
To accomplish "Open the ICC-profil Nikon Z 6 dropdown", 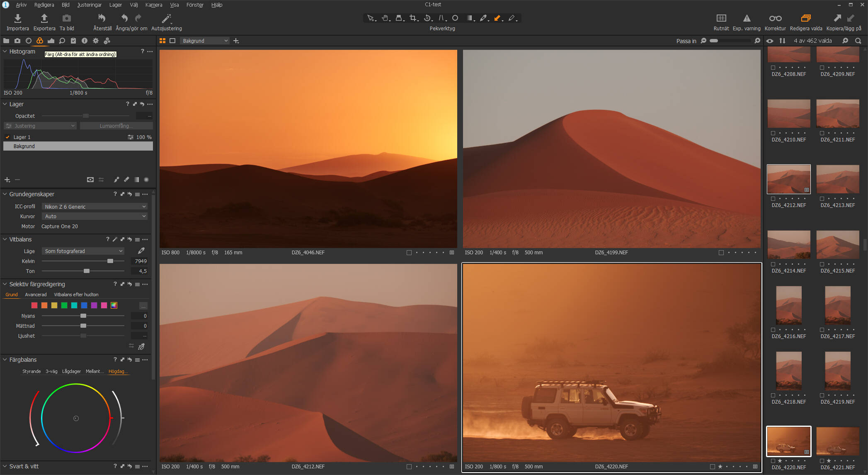I will click(95, 207).
